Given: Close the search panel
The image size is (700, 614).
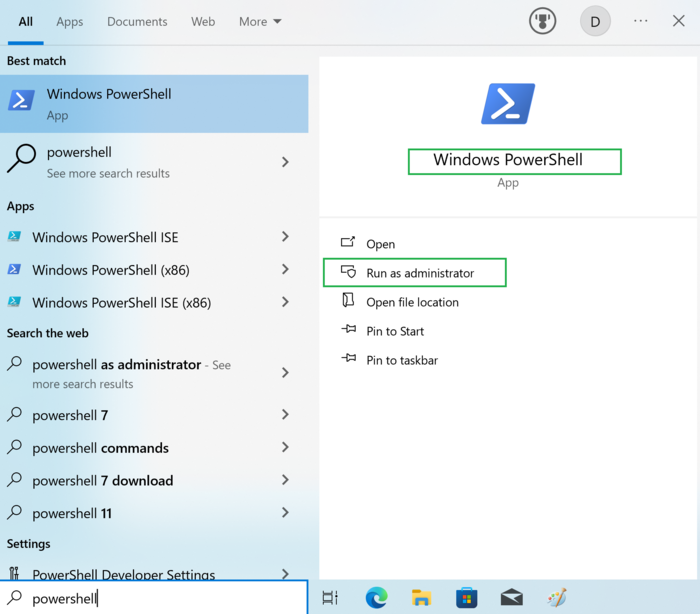Looking at the screenshot, I should pyautogui.click(x=679, y=21).
